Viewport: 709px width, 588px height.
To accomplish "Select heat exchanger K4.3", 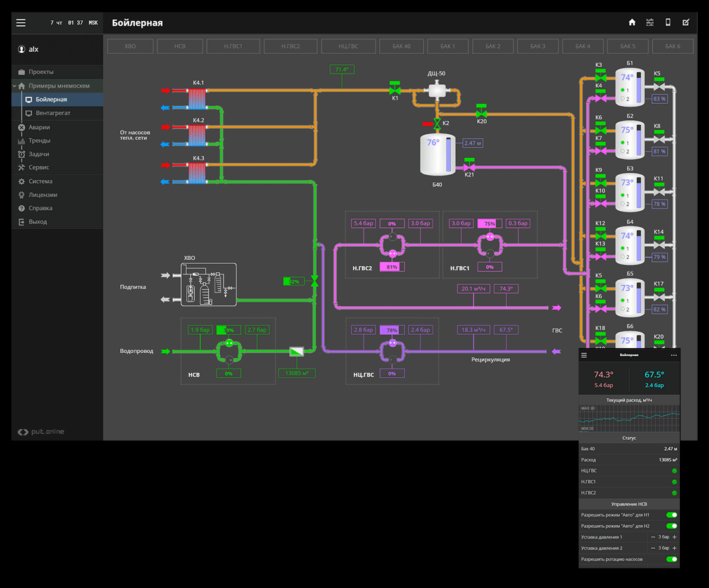I will pyautogui.click(x=197, y=173).
